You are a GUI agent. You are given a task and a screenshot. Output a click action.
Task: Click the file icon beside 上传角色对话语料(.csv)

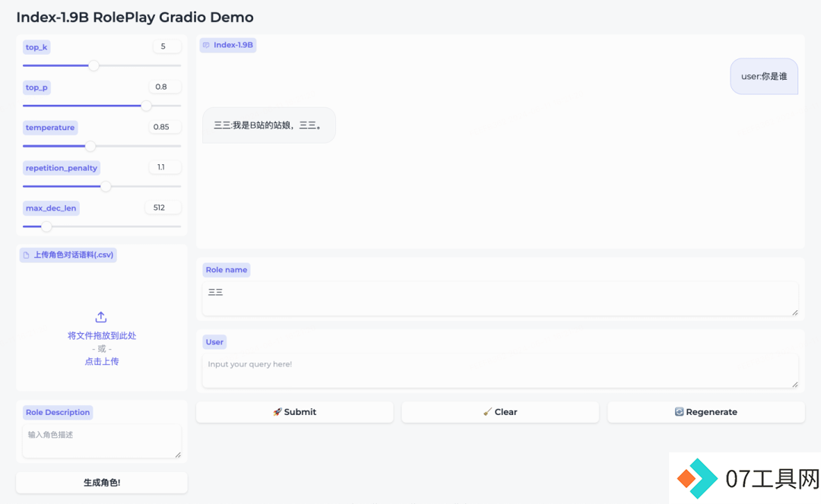(26, 255)
